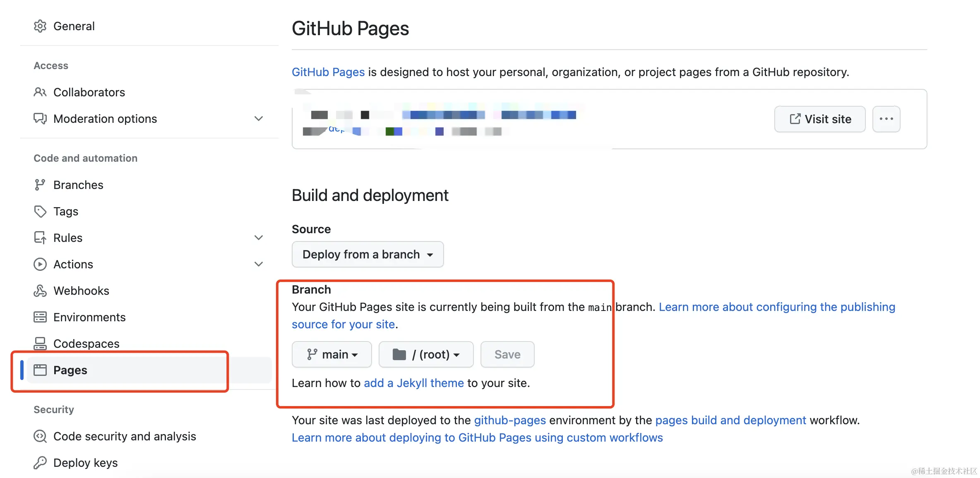Screen dimensions: 980x478
Task: Click the Deploy keys key icon
Action: pos(40,463)
